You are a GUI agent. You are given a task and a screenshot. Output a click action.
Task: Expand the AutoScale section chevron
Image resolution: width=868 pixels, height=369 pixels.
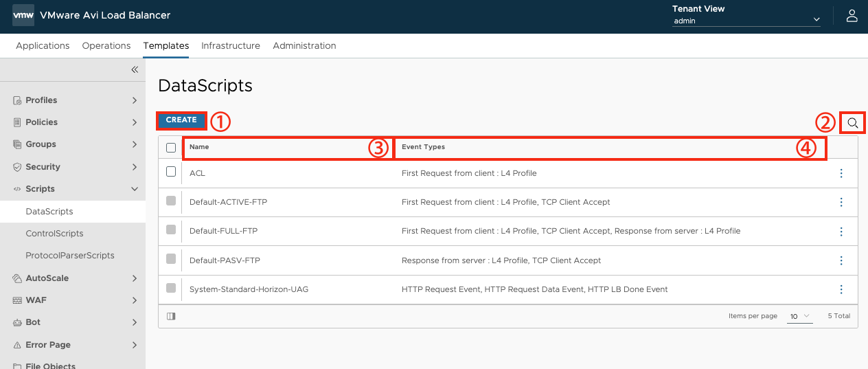click(x=135, y=278)
